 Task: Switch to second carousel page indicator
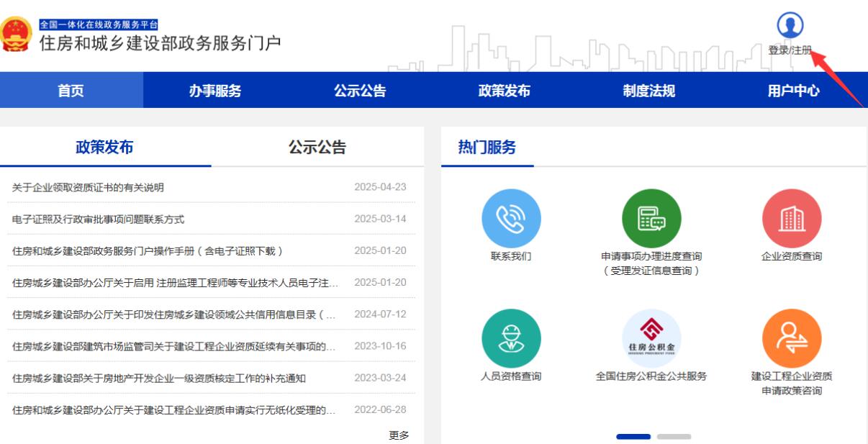(x=674, y=437)
